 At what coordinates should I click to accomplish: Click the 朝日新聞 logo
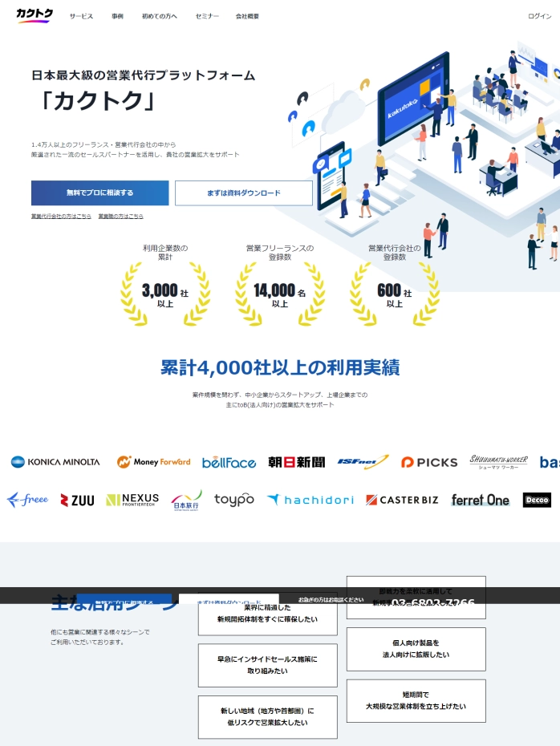(x=296, y=462)
